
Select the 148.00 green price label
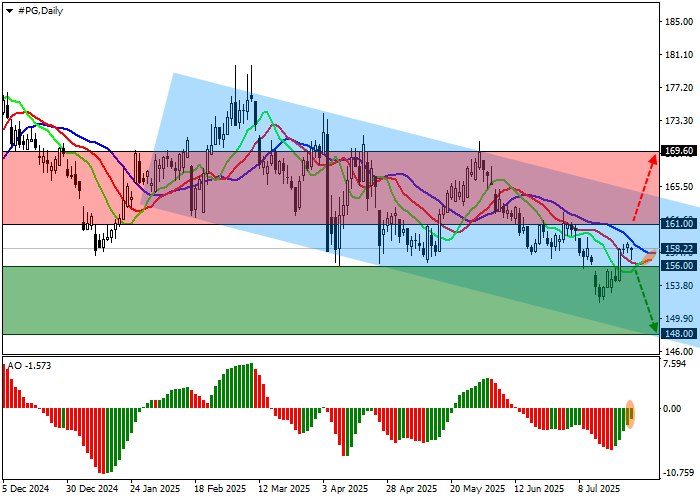point(678,334)
